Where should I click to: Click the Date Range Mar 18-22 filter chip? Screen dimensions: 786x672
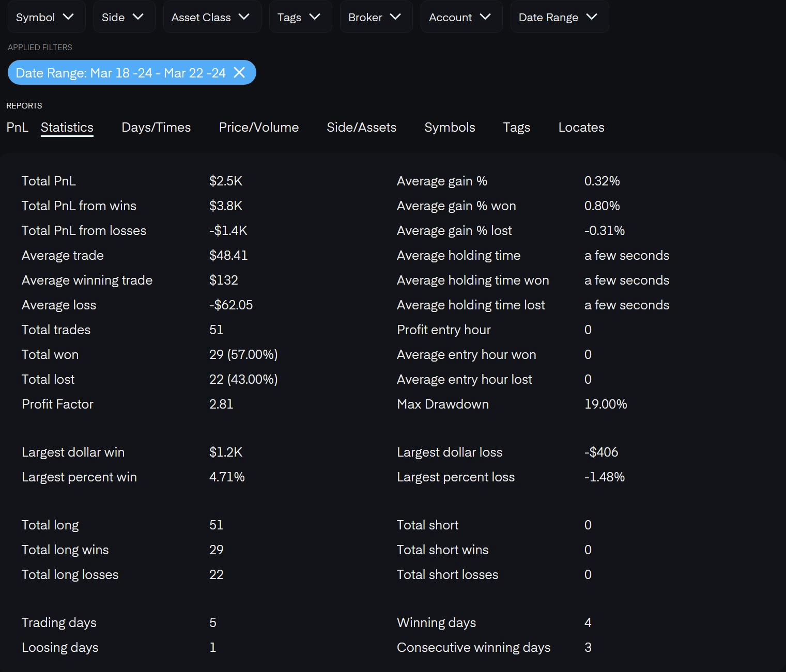[120, 73]
